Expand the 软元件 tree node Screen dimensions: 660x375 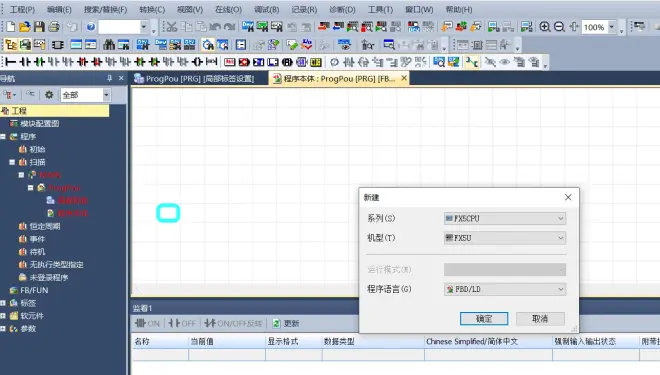pyautogui.click(x=3, y=316)
